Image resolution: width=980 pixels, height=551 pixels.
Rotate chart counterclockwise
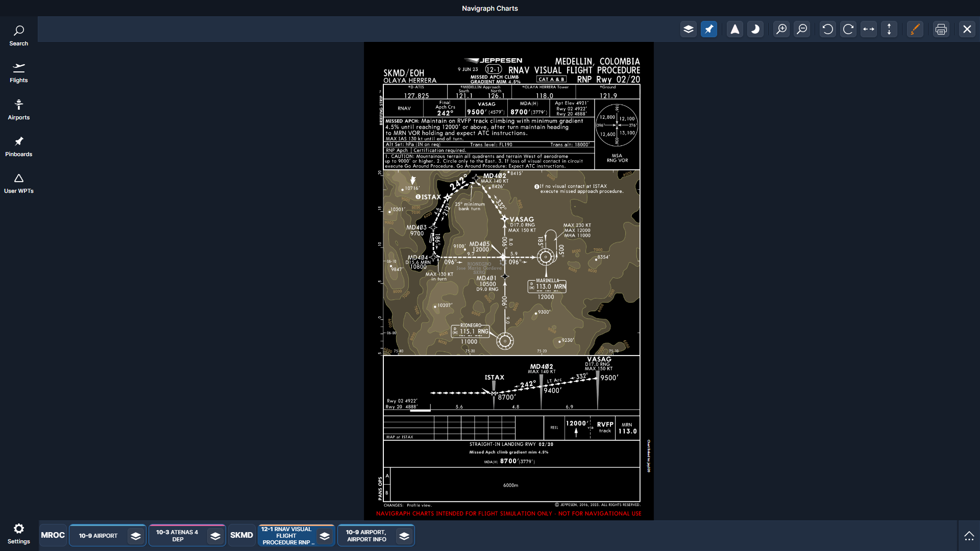[828, 29]
